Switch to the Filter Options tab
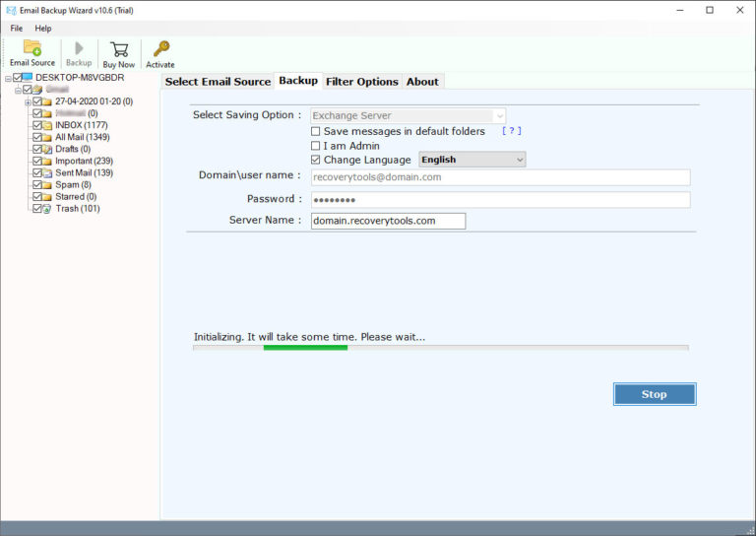Screen dimensions: 756x536 click(361, 82)
